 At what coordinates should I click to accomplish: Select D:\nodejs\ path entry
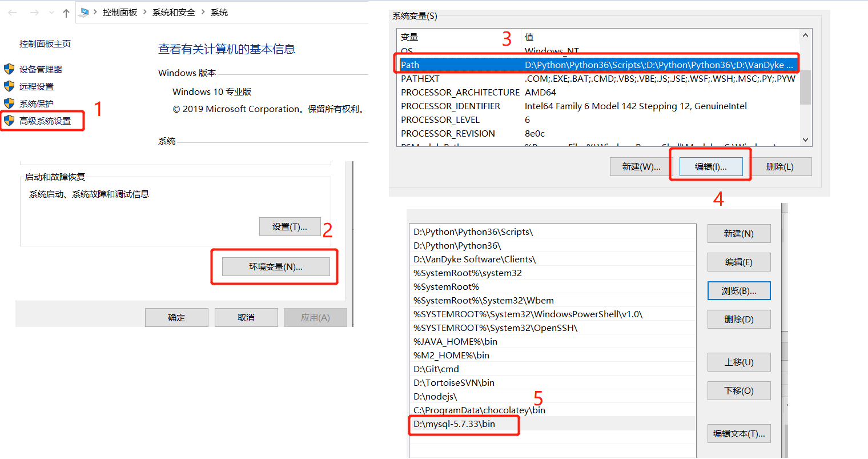coord(553,396)
